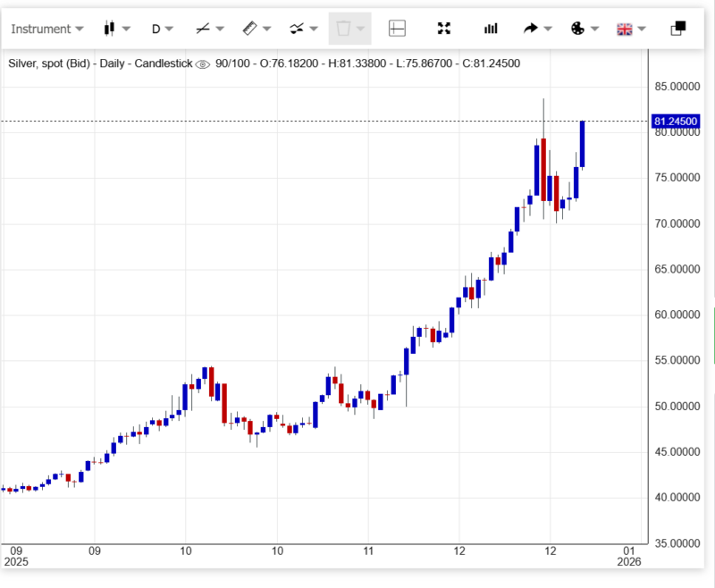Expand the D timeframe dropdown
The height and width of the screenshot is (588, 715).
(x=162, y=29)
